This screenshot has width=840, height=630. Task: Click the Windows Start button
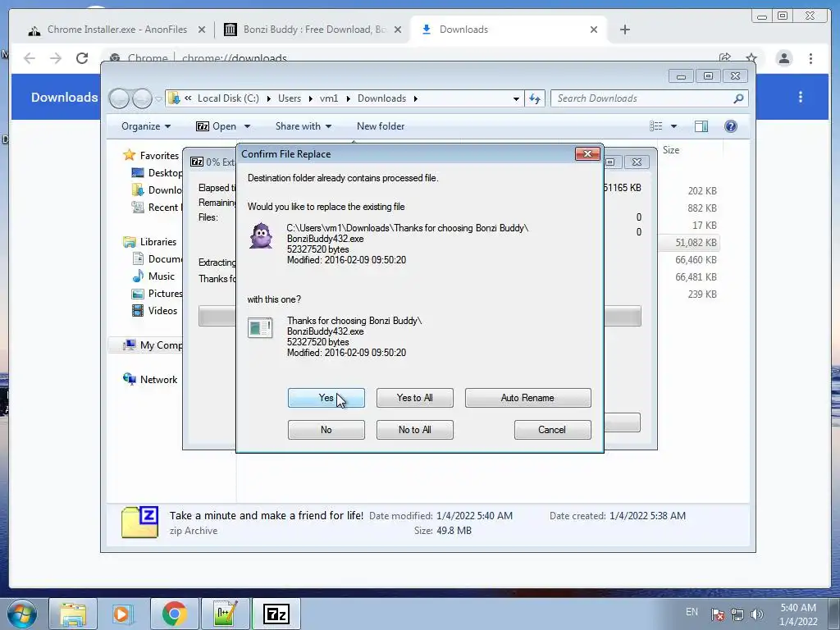coord(22,614)
